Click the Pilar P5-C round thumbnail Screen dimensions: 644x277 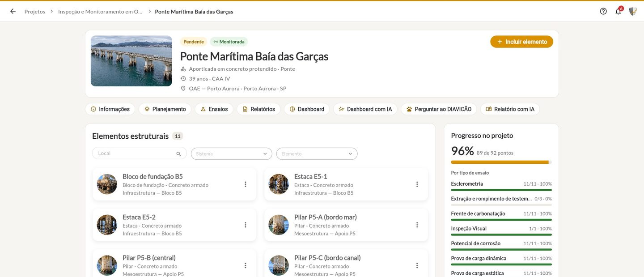pyautogui.click(x=279, y=266)
